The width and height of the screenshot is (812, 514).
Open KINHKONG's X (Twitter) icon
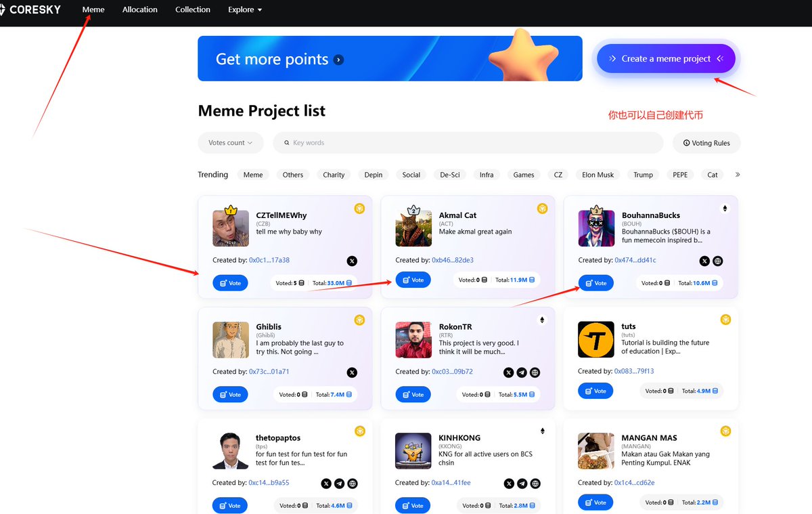[x=509, y=484]
